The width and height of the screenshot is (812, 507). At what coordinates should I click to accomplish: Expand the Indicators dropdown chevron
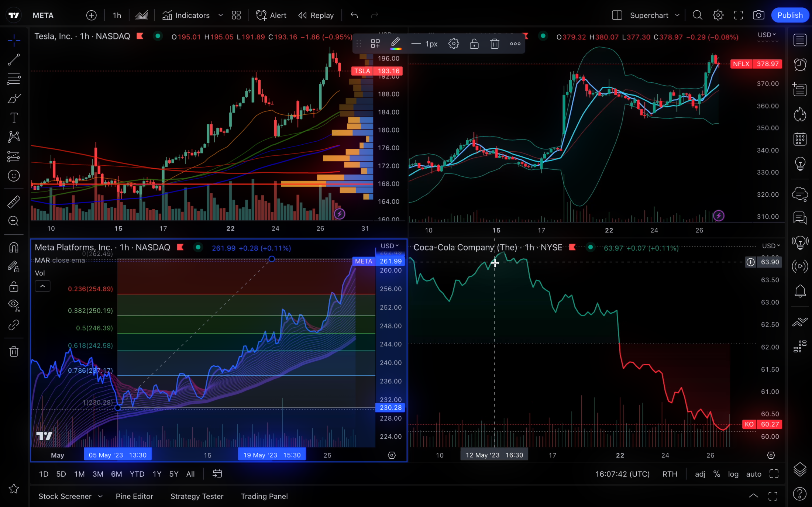(x=221, y=15)
